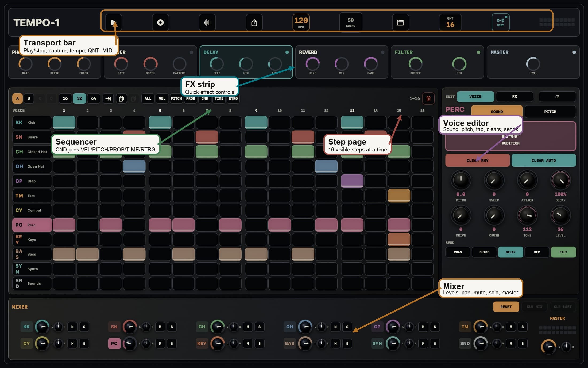
Task: Switch EDIT panel to VOICE tab
Action: click(475, 97)
